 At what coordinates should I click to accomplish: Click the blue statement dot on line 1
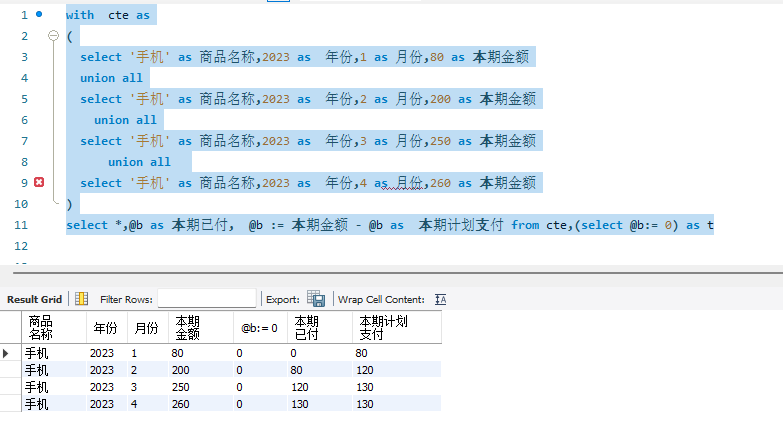39,14
